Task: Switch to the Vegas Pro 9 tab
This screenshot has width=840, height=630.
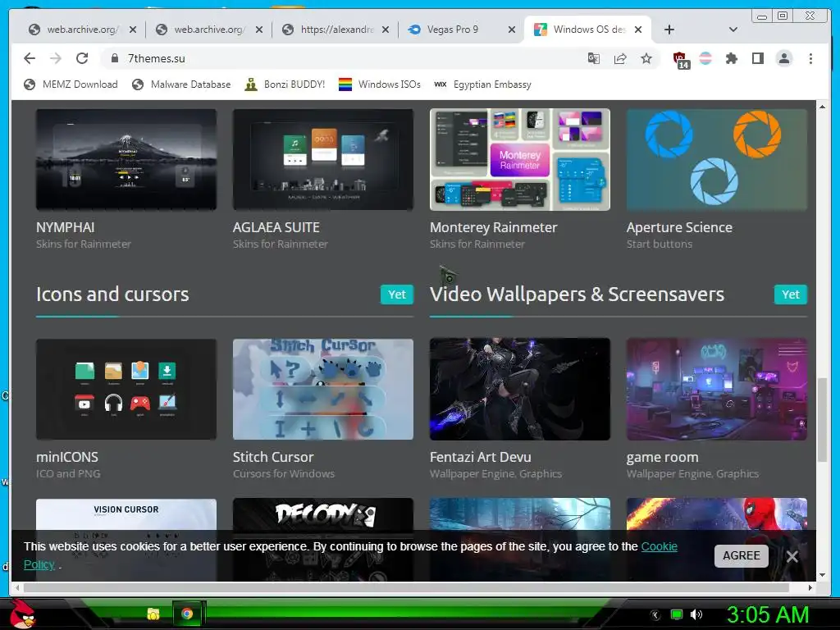Action: [461, 30]
